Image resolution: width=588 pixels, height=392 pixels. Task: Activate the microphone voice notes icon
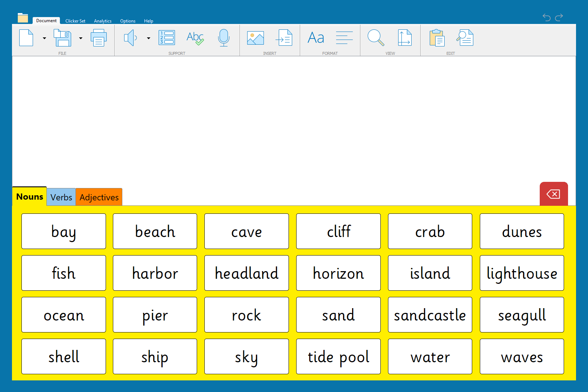(x=224, y=38)
